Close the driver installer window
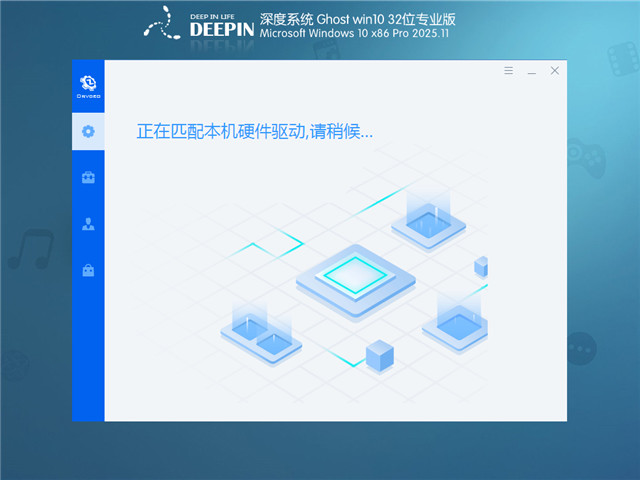Screen dimensions: 640x480 555,71
